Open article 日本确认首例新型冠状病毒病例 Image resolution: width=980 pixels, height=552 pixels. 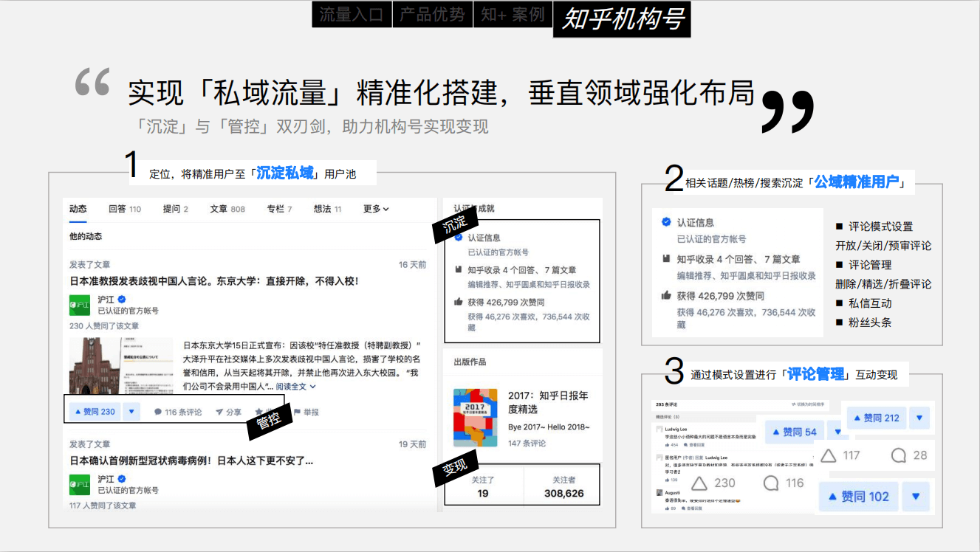(191, 460)
